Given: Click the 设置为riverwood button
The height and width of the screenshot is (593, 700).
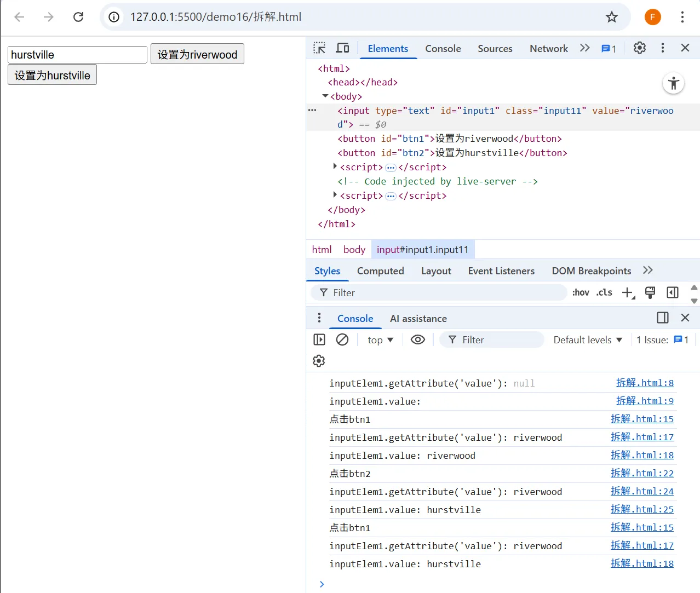Looking at the screenshot, I should click(x=197, y=54).
